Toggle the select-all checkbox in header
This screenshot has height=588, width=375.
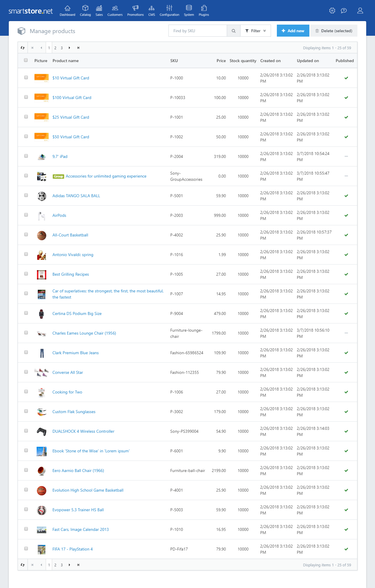pos(26,60)
